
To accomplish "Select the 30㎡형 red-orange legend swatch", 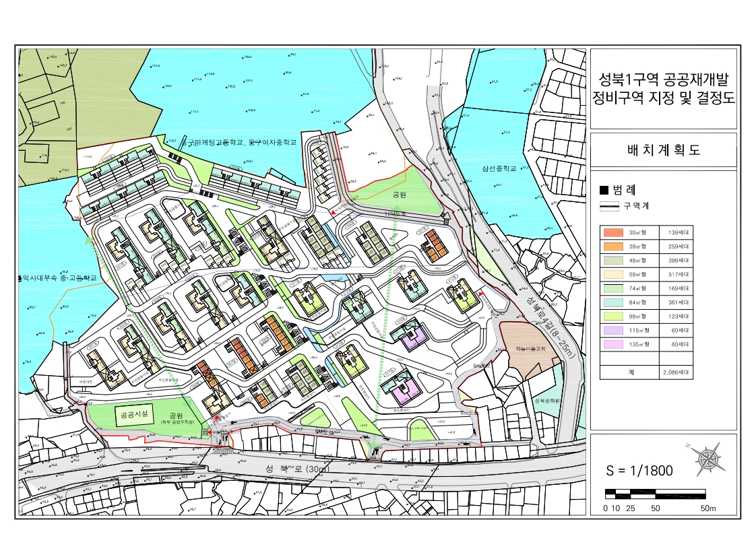I will [x=612, y=233].
